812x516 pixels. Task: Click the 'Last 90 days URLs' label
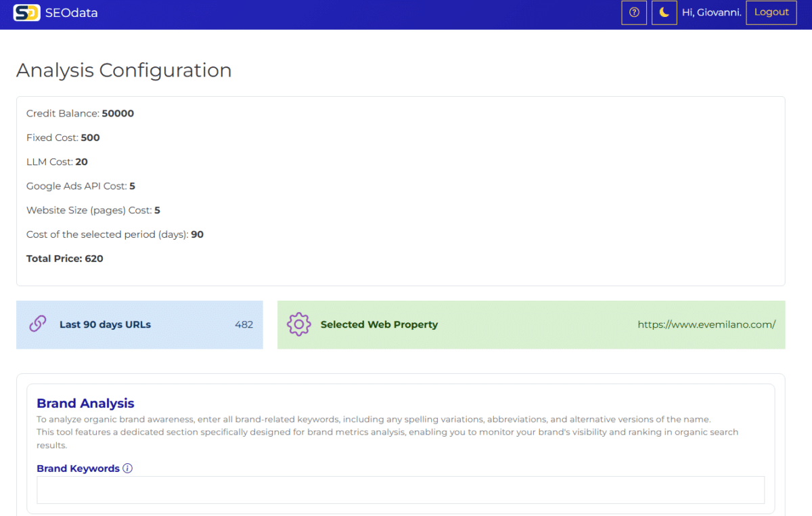tap(105, 324)
